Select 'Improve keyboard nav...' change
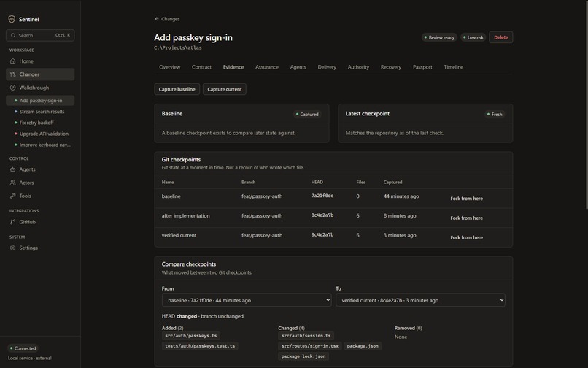Image resolution: width=588 pixels, height=368 pixels. pyautogui.click(x=40, y=145)
